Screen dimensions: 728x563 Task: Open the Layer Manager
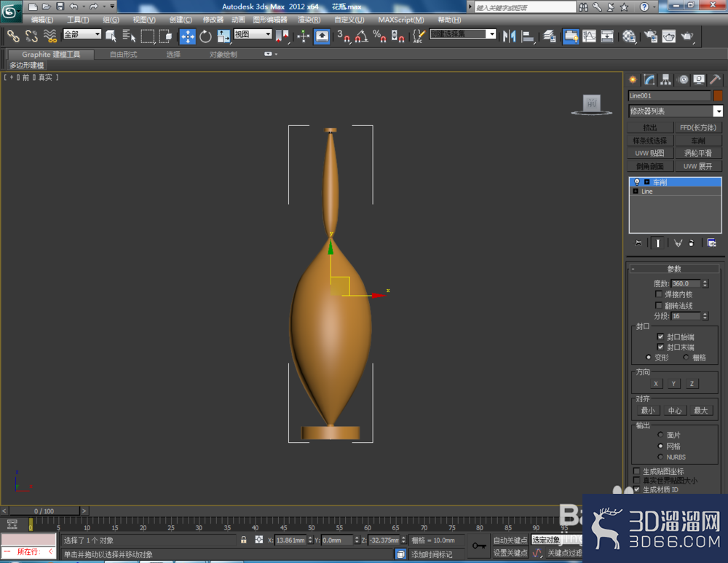(x=549, y=36)
